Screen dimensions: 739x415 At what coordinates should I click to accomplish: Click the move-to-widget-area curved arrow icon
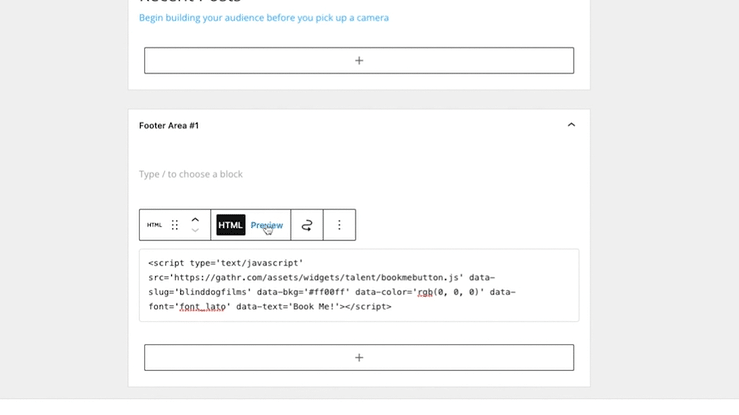[x=307, y=225]
